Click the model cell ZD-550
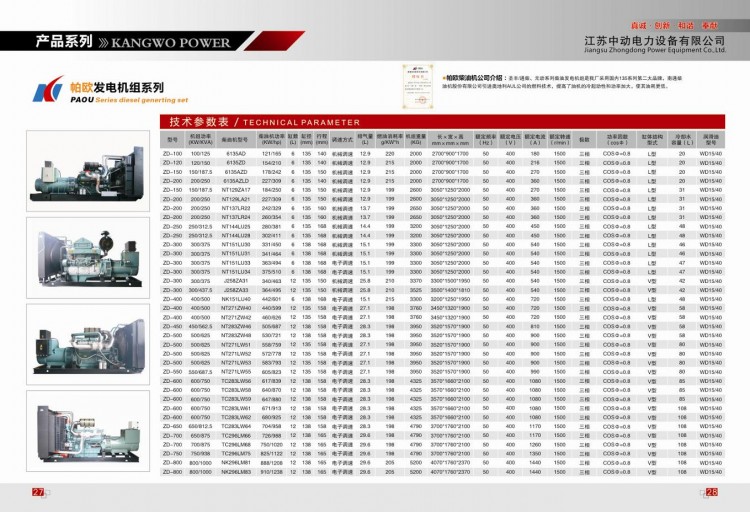 pos(172,372)
